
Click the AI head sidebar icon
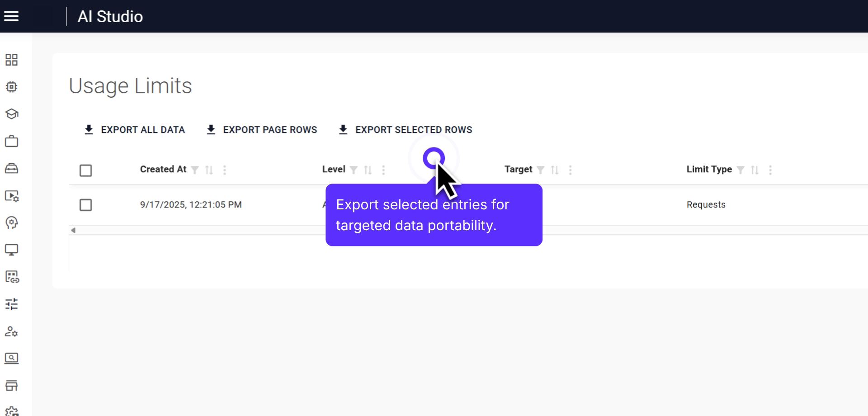pos(12,222)
